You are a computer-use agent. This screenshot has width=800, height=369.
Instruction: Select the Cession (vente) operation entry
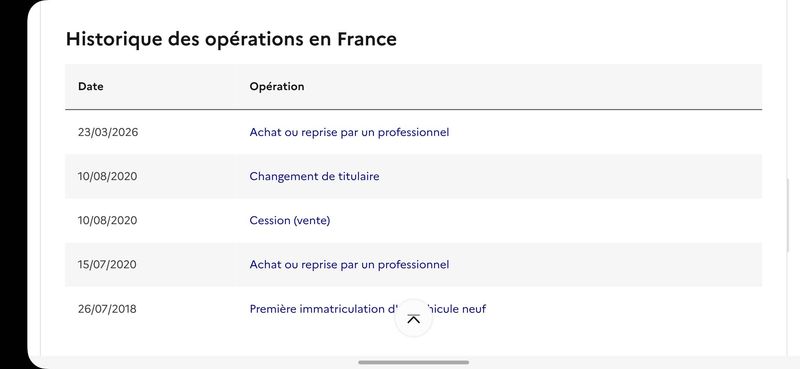pyautogui.click(x=290, y=220)
